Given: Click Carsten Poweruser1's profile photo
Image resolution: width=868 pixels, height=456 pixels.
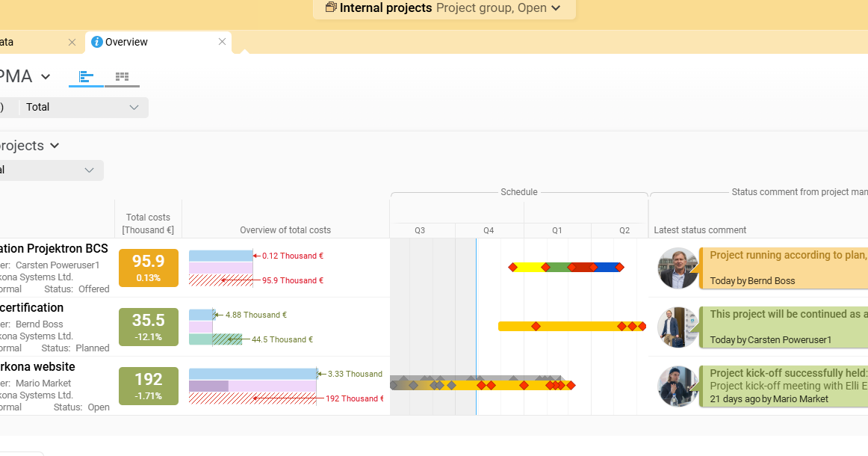Looking at the screenshot, I should [x=678, y=327].
